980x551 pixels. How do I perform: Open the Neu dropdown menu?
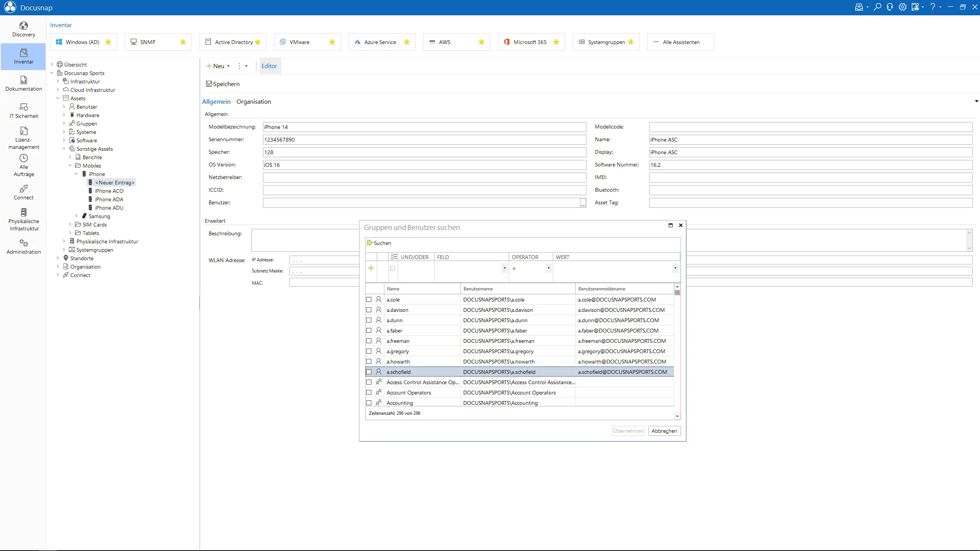click(218, 66)
